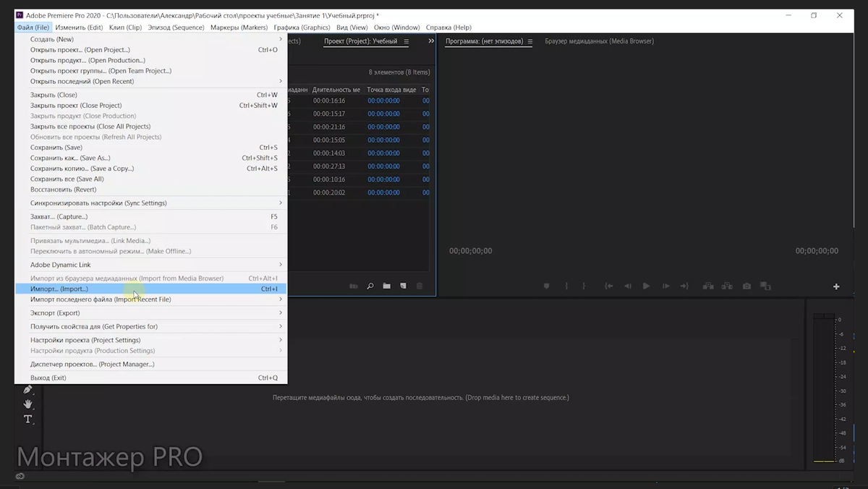Select the Pen tool

pyautogui.click(x=28, y=390)
